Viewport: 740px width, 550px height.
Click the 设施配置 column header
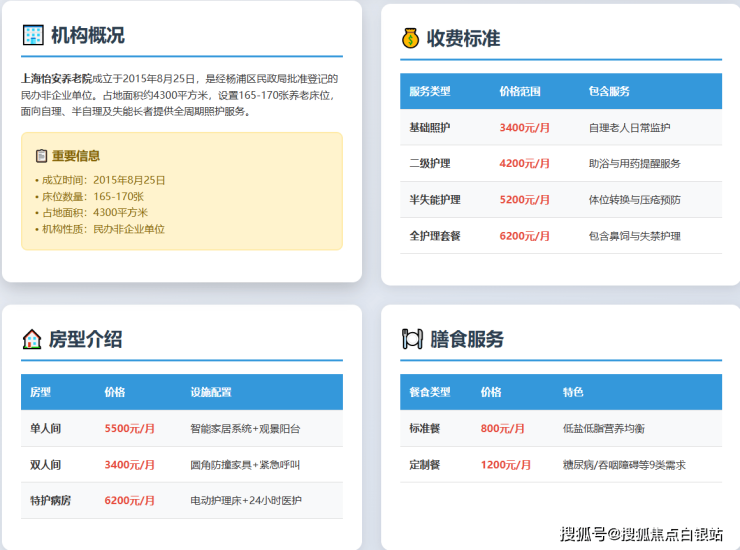coord(210,392)
